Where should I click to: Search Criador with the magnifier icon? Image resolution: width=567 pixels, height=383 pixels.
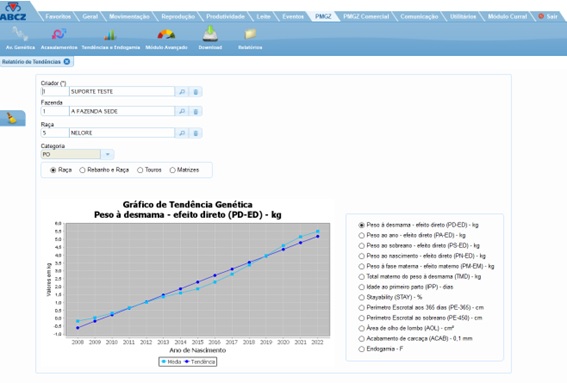tap(182, 92)
